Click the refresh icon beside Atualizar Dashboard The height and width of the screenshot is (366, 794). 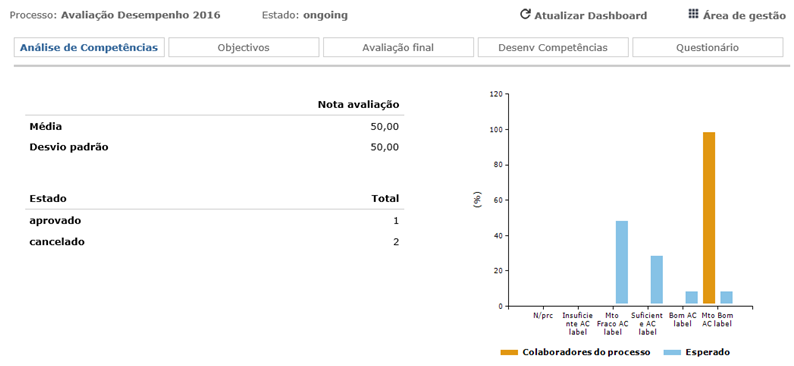tap(526, 14)
